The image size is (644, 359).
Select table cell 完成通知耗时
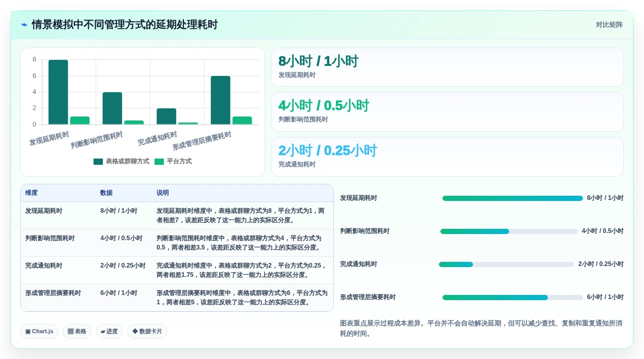44,266
